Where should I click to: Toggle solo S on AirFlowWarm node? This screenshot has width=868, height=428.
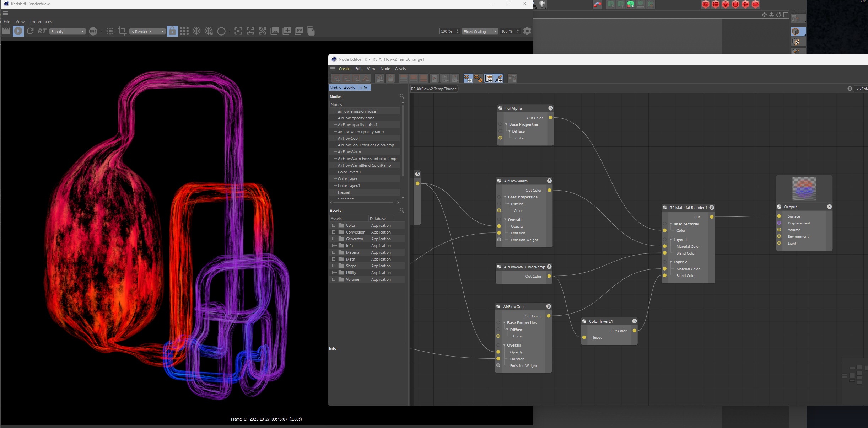pyautogui.click(x=549, y=181)
